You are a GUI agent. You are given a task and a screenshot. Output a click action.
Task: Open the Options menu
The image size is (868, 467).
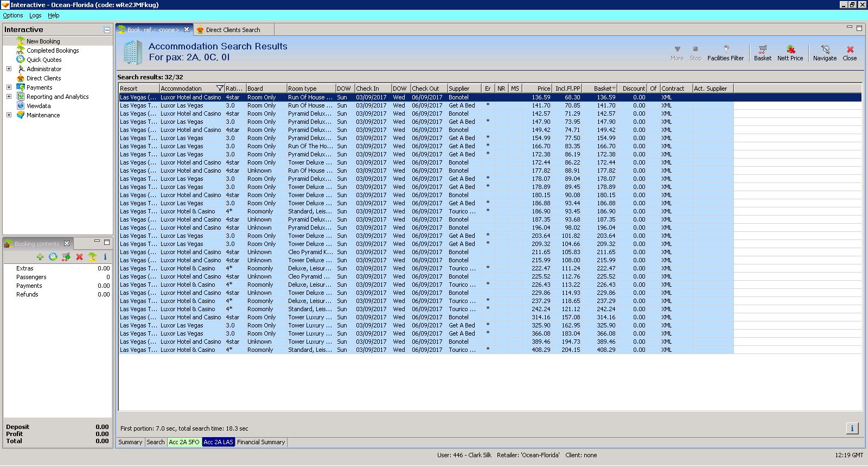[13, 15]
